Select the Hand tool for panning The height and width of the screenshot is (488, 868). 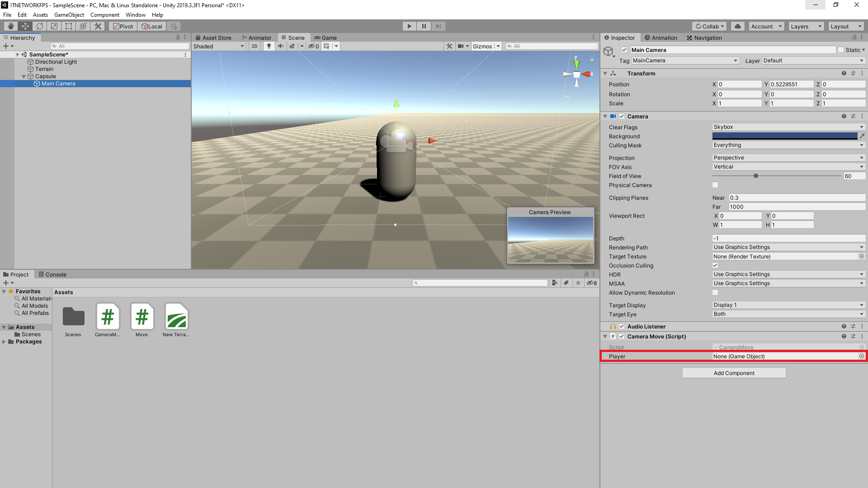10,26
